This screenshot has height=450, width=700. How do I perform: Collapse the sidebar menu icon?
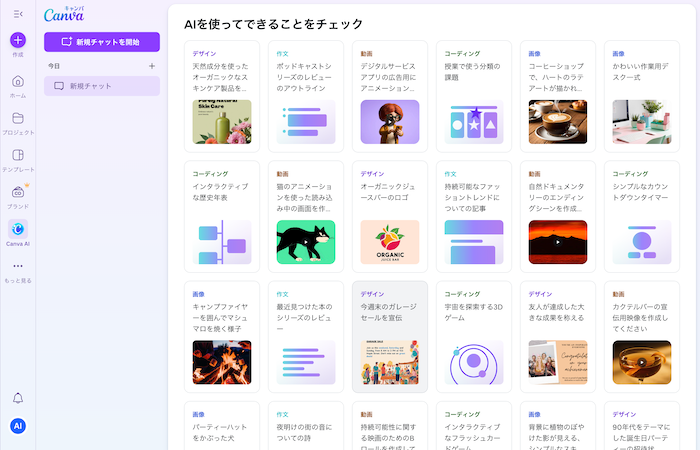click(18, 14)
